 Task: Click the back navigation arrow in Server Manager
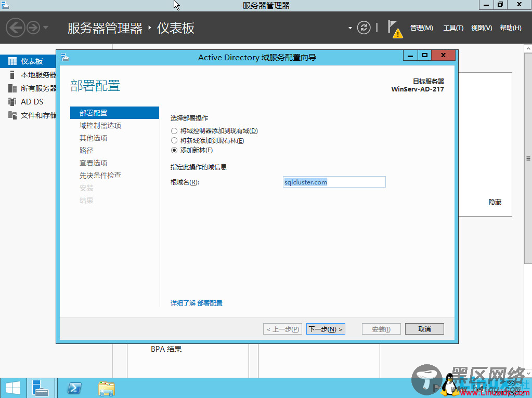click(x=16, y=28)
